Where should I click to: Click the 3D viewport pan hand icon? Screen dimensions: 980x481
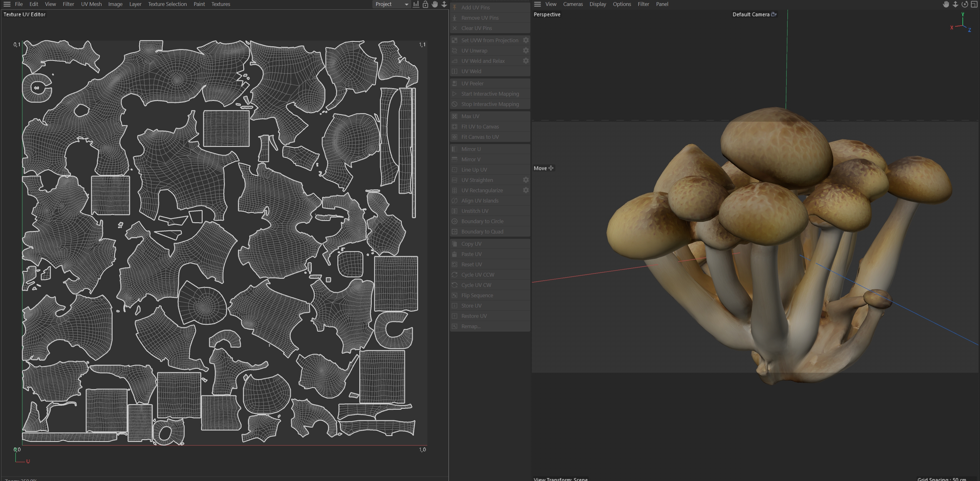pyautogui.click(x=946, y=4)
